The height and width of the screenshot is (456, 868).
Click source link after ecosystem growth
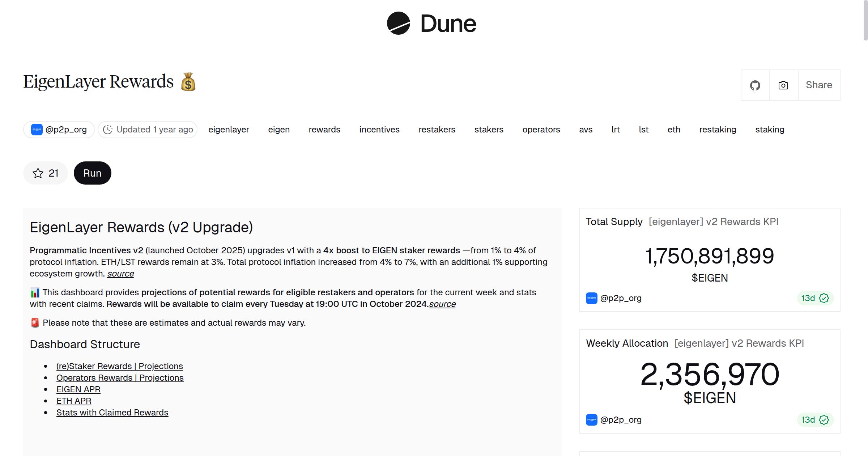point(120,274)
